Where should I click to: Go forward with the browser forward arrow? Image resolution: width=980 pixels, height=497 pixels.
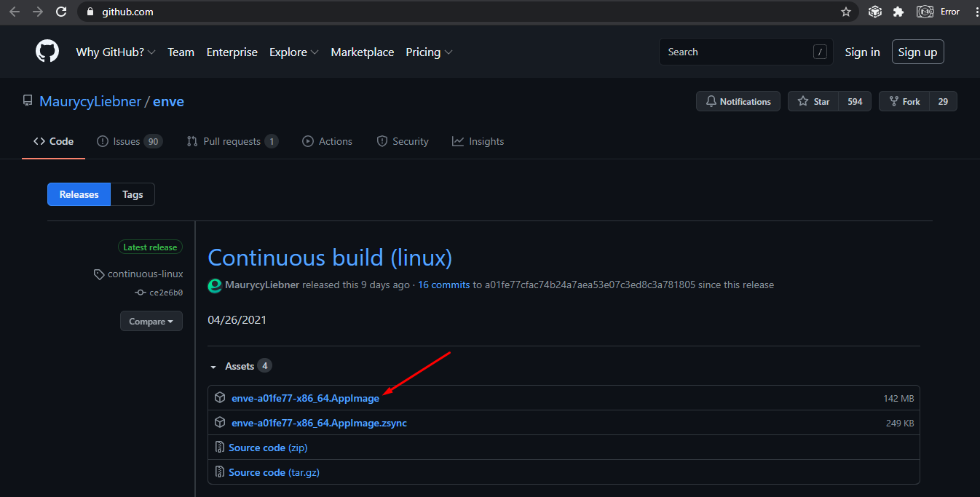coord(38,12)
